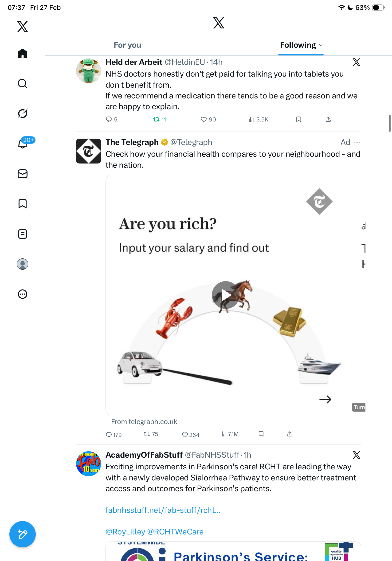Share the Held der Arbeit post
The image size is (392, 561).
pyautogui.click(x=328, y=120)
